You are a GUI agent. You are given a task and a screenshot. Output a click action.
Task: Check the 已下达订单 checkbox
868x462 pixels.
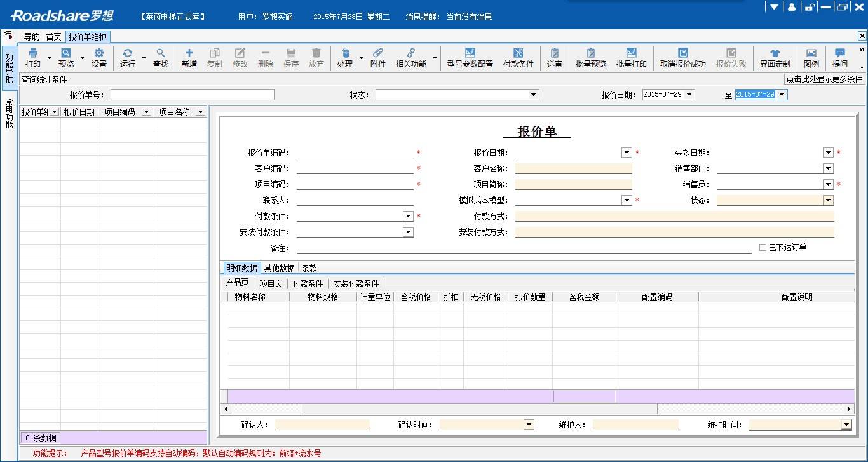coord(762,247)
